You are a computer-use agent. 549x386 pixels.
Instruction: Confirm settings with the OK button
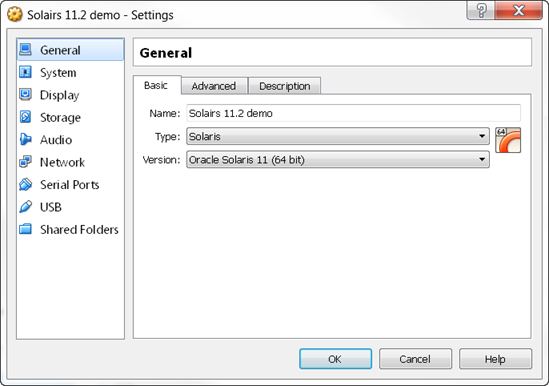click(335, 359)
